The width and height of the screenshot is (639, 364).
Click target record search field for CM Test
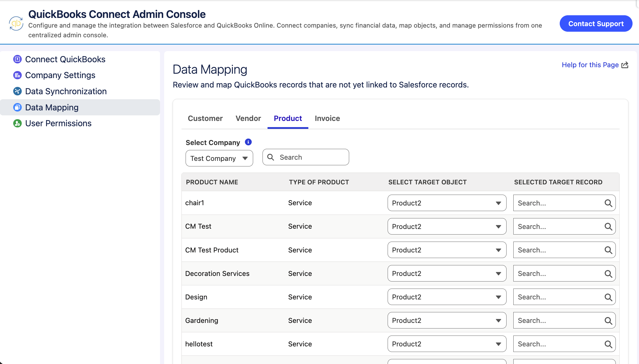click(x=564, y=226)
